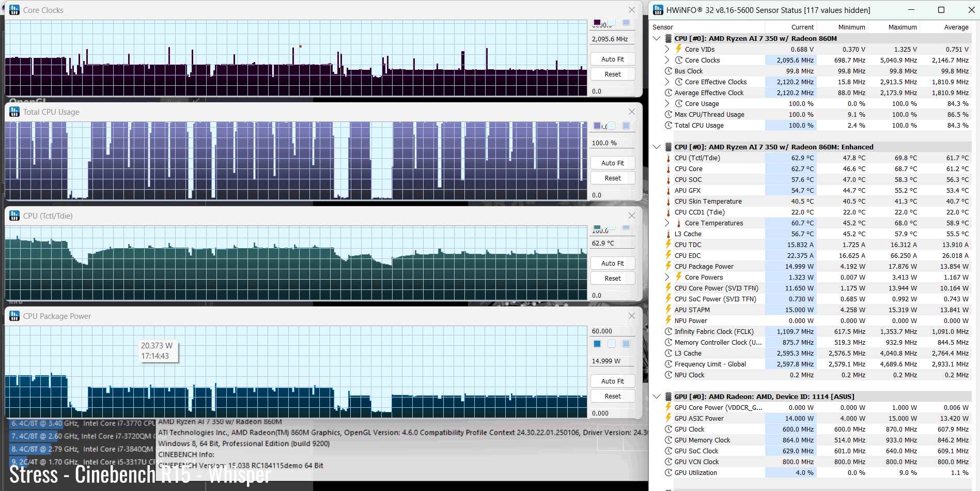The image size is (980, 491).
Task: Select the CPU CCD1 (Tdie) row
Action: coord(817,212)
